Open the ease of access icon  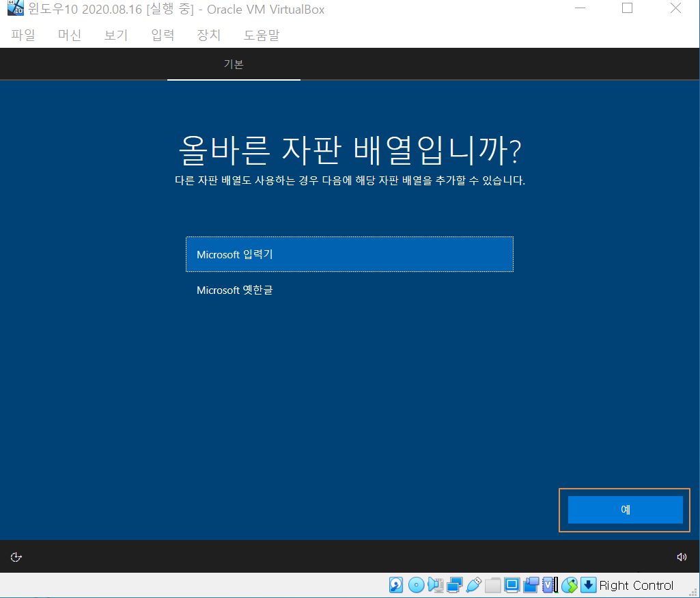tap(16, 557)
